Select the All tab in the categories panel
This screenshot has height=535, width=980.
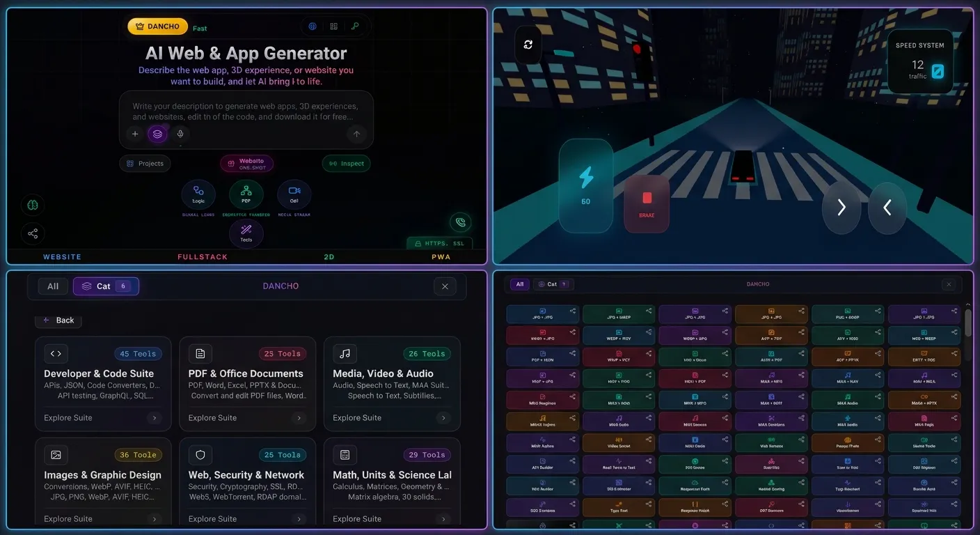[53, 286]
